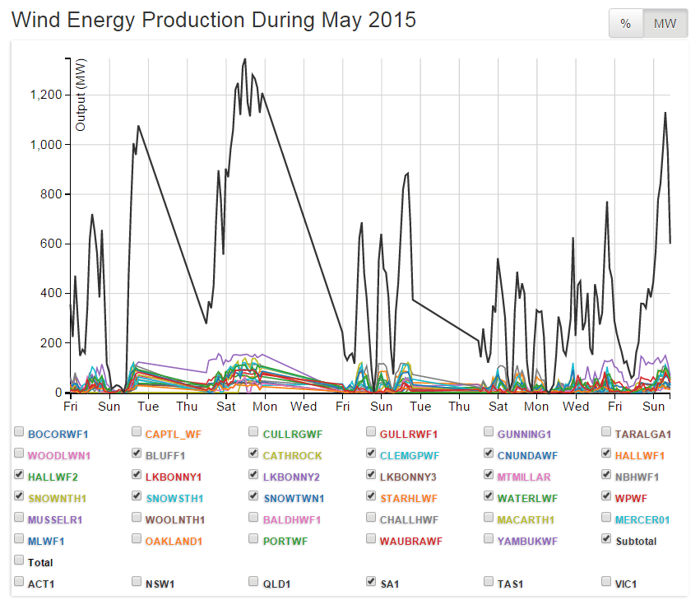Check the MACARTH1 wind farm

(489, 519)
